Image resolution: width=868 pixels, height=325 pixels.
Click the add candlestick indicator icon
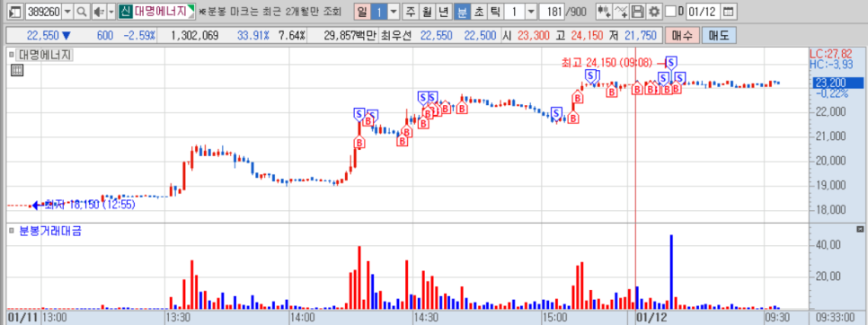coord(605,11)
